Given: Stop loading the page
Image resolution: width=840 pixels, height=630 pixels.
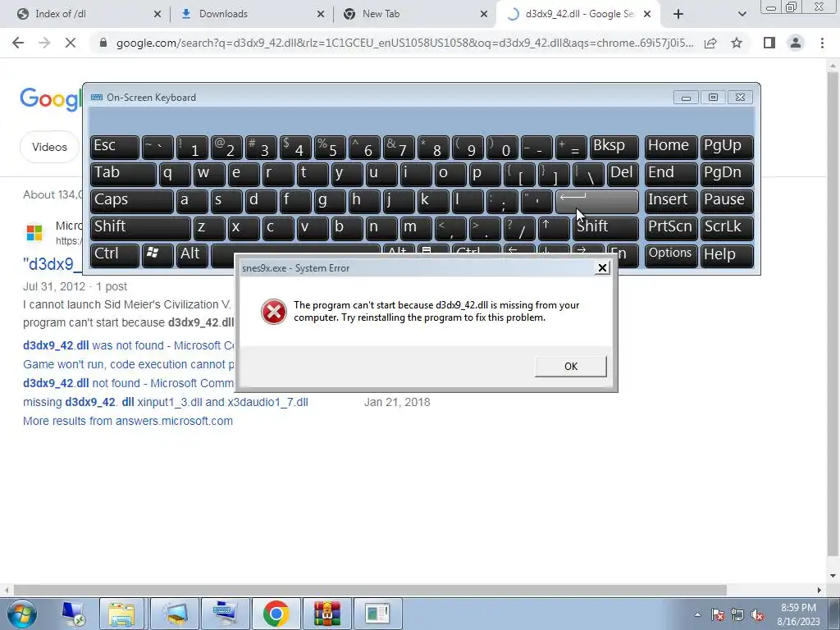Looking at the screenshot, I should [71, 43].
